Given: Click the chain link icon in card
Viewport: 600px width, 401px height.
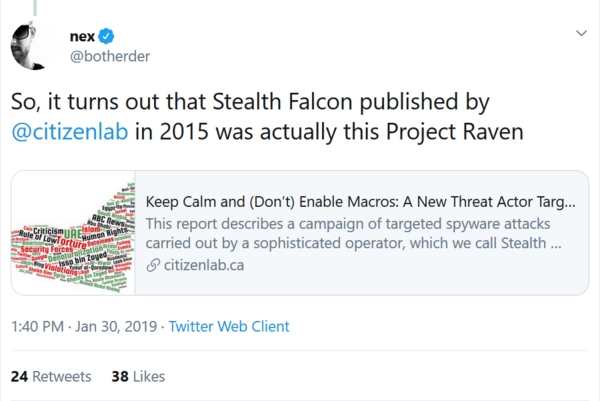Looking at the screenshot, I should tap(152, 265).
